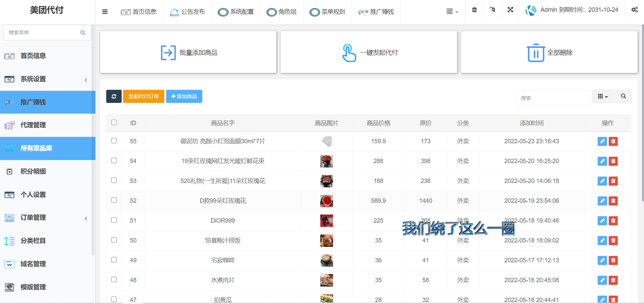Click the edit pencil icon for product ID 55
The height and width of the screenshot is (304, 644).
(602, 142)
